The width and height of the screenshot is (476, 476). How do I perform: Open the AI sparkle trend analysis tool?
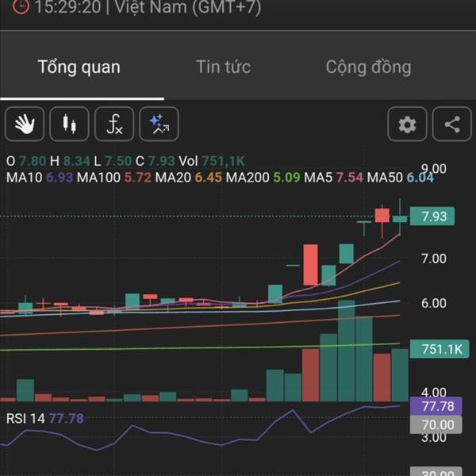159,124
